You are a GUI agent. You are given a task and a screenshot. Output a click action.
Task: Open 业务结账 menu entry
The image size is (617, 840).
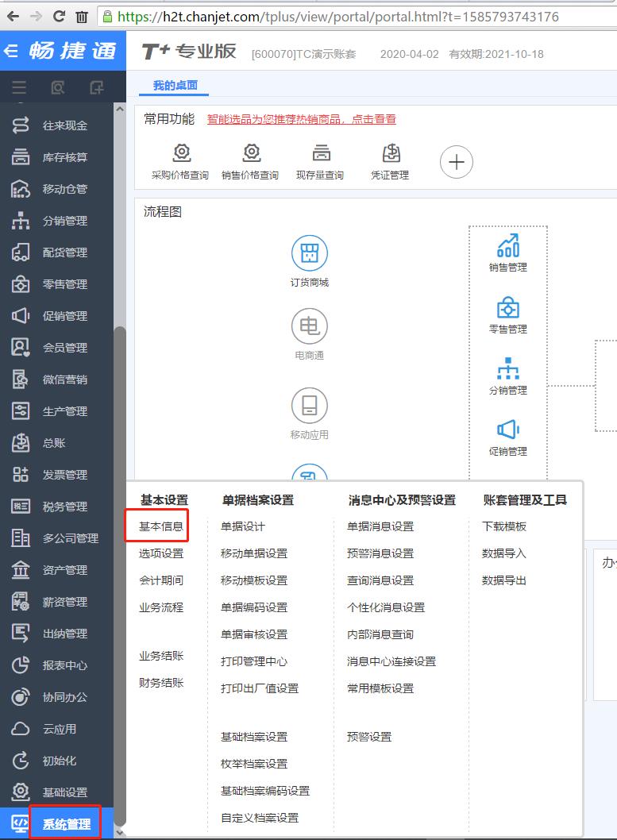pyautogui.click(x=161, y=656)
